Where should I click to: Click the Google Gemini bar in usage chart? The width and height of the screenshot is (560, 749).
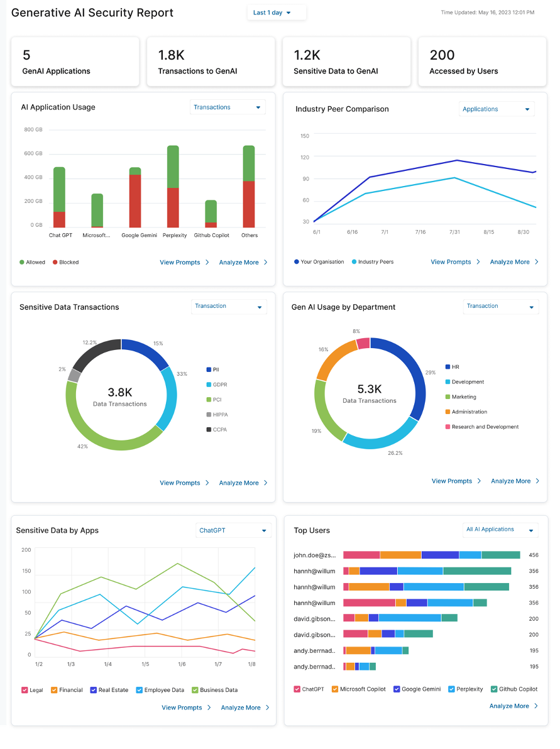[x=135, y=197]
